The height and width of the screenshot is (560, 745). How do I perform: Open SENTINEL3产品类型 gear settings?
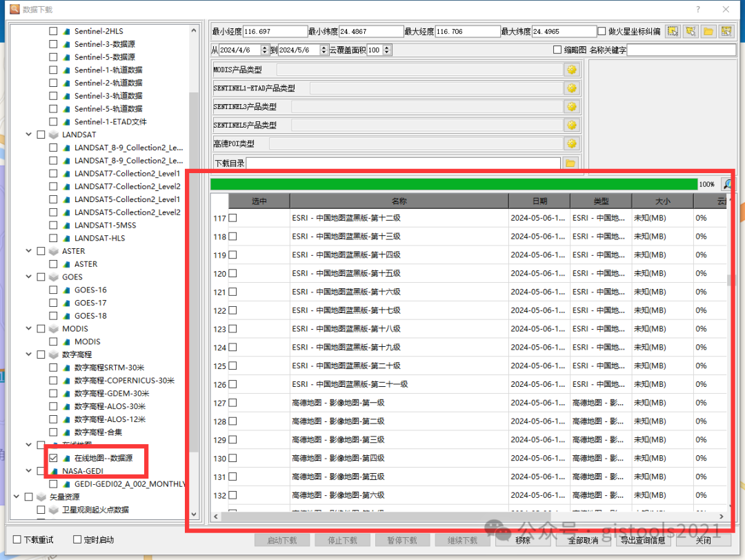[x=572, y=107]
